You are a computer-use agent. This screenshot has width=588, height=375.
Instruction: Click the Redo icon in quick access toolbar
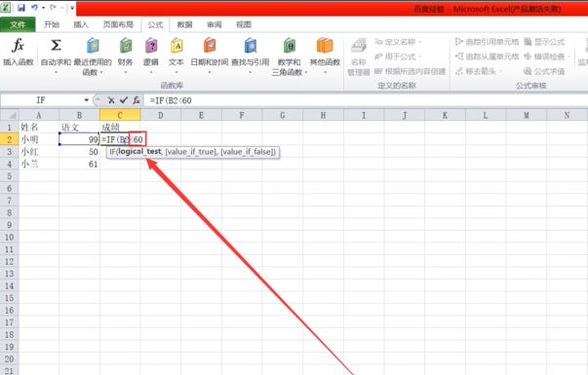[54, 8]
